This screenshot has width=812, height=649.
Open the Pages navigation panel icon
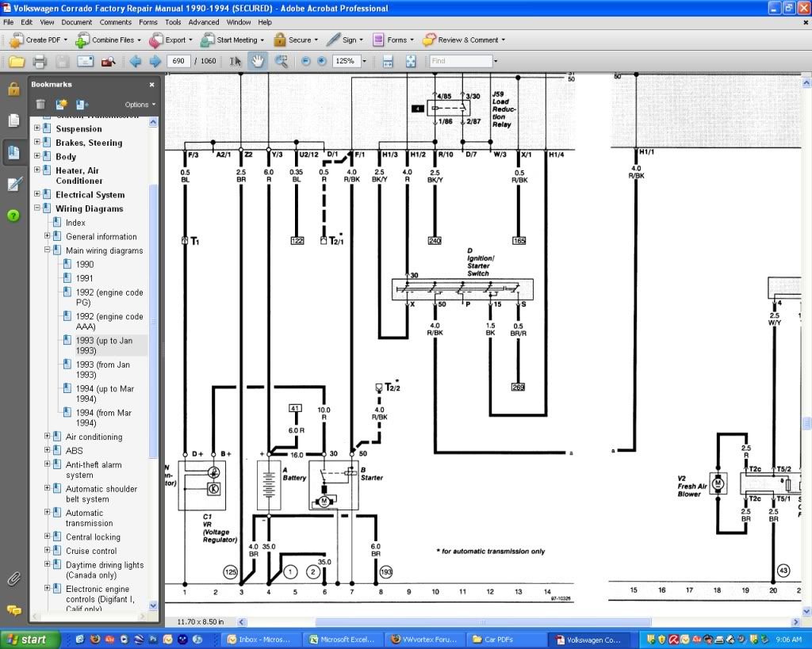pos(13,120)
